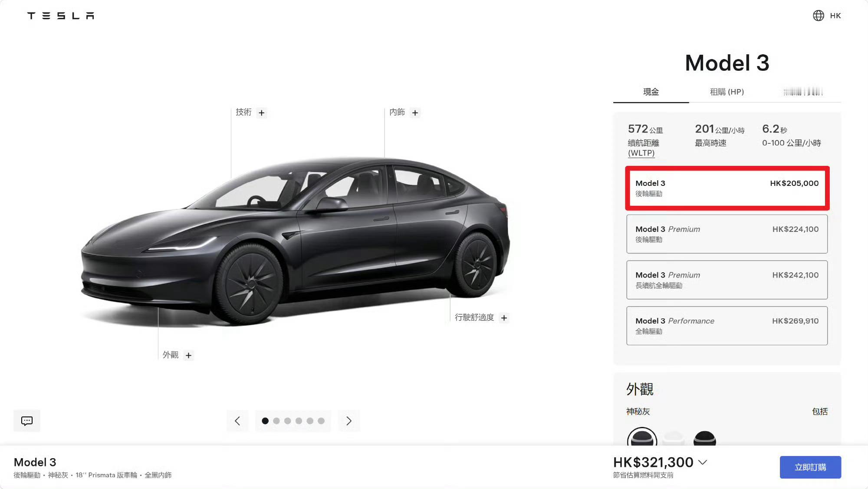The image size is (868, 489).
Task: Select the third blurred payment tab
Action: (803, 92)
